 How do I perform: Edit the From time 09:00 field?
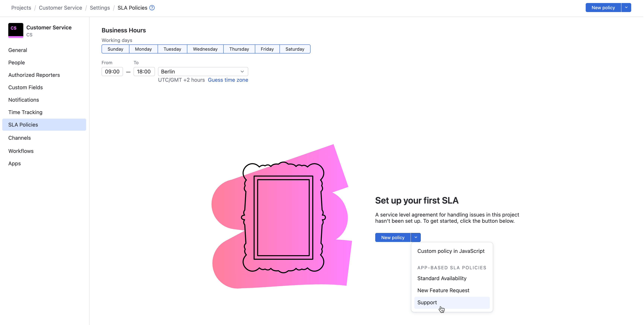pyautogui.click(x=112, y=72)
